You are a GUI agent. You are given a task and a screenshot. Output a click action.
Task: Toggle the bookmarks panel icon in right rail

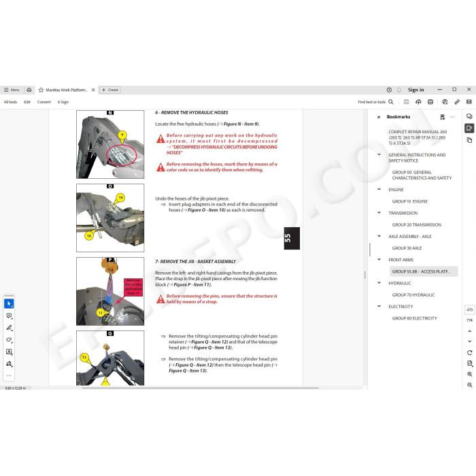coord(469,128)
